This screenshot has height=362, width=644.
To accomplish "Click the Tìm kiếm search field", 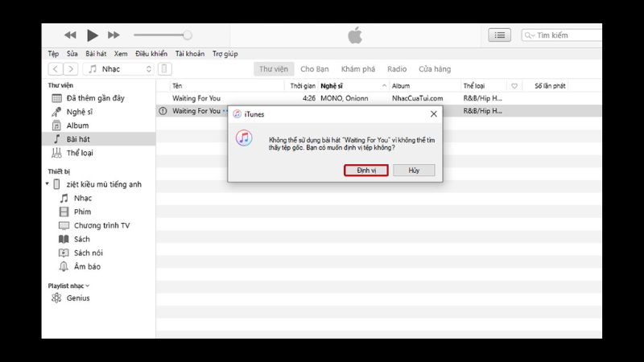I will point(562,35).
